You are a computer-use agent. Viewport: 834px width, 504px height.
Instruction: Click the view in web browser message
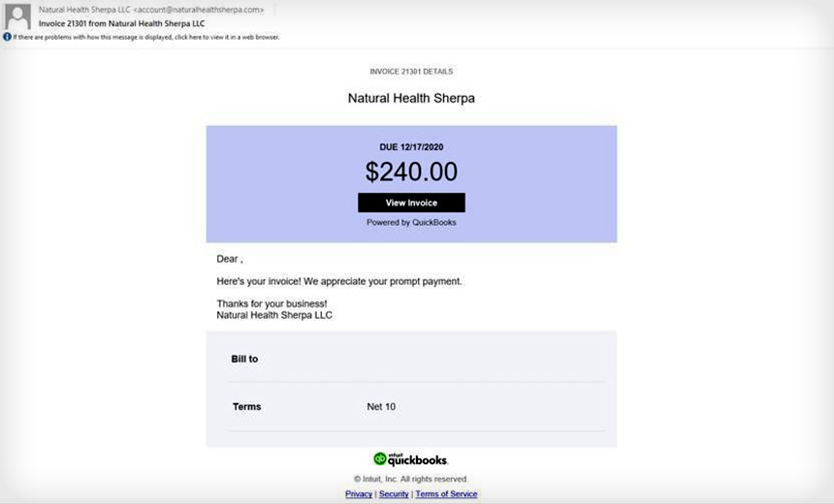tap(147, 37)
